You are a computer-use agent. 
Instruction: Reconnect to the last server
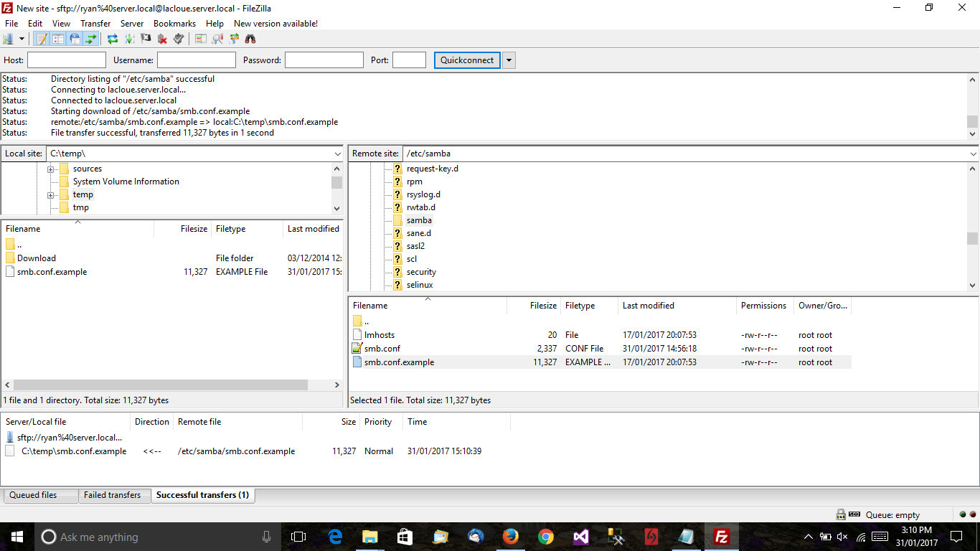pyautogui.click(x=179, y=39)
